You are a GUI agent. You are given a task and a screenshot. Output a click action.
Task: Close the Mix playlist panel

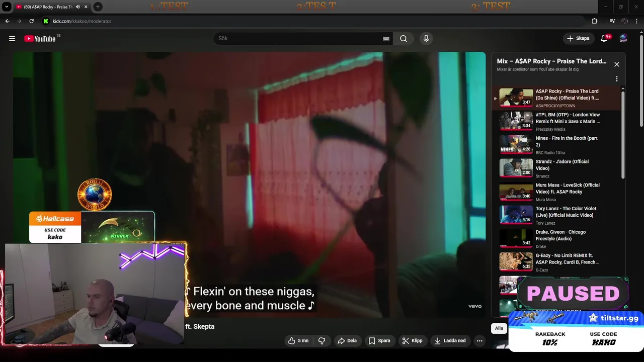617,64
